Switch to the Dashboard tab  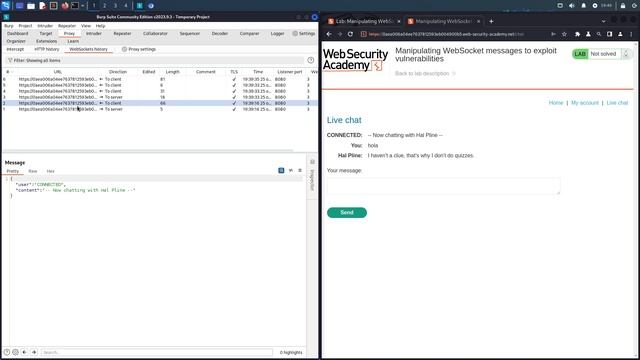pyautogui.click(x=18, y=33)
